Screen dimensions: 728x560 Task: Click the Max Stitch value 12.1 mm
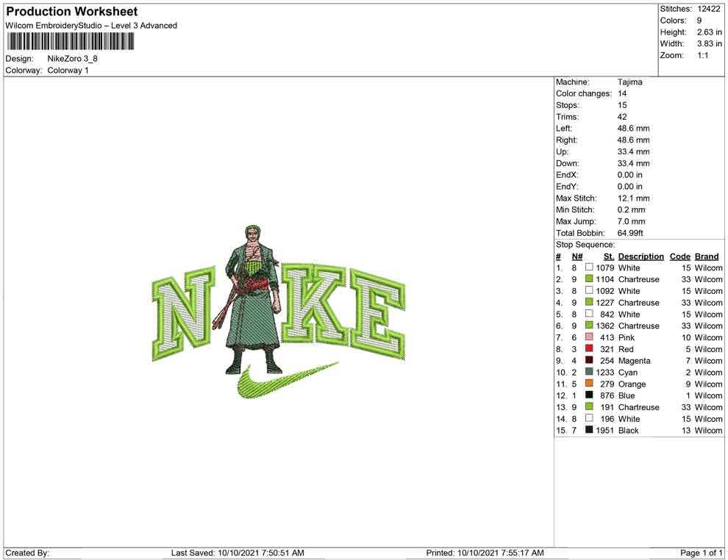point(633,198)
